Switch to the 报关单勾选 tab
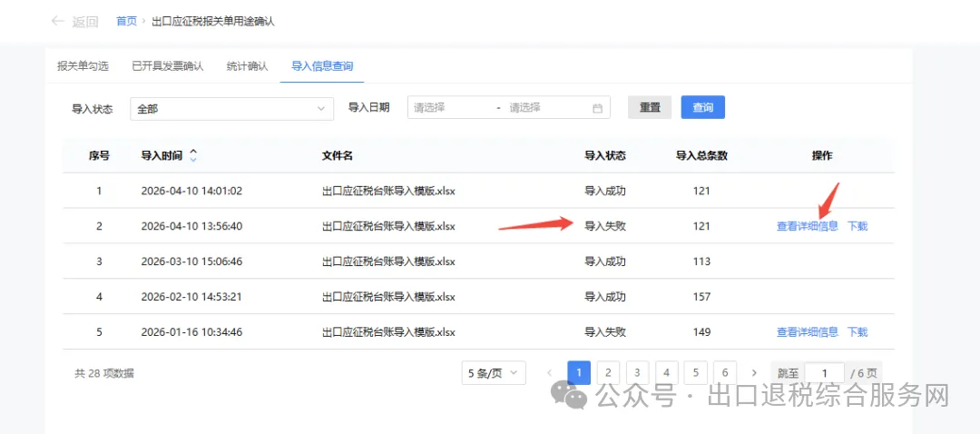The width and height of the screenshot is (980, 434). 83,66
